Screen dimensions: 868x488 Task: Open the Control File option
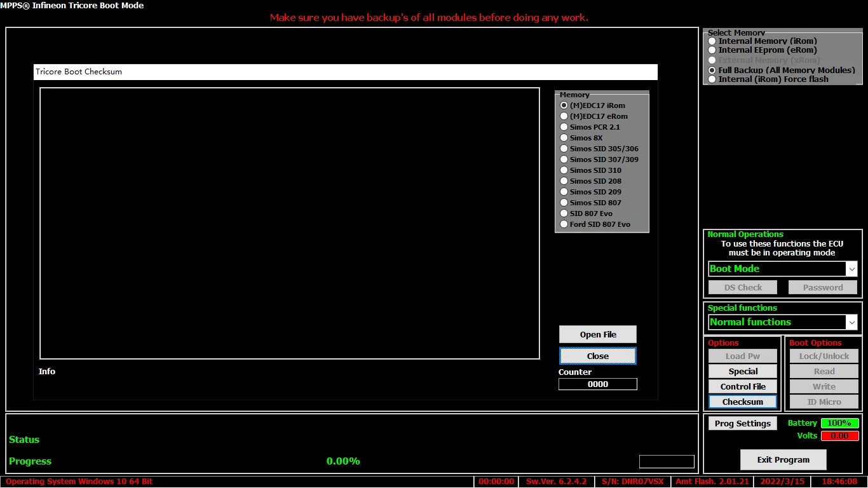pyautogui.click(x=743, y=387)
